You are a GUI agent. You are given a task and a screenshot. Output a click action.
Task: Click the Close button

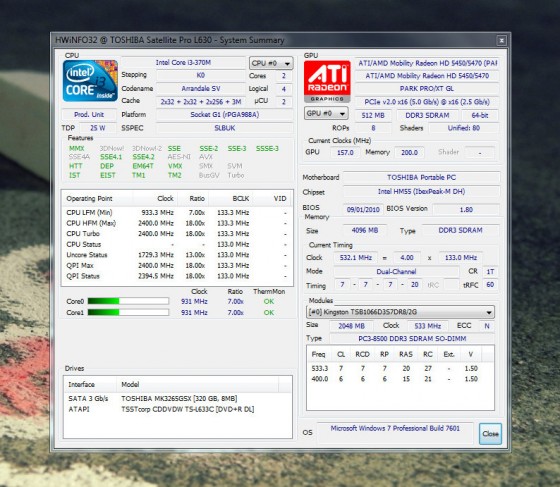click(490, 434)
